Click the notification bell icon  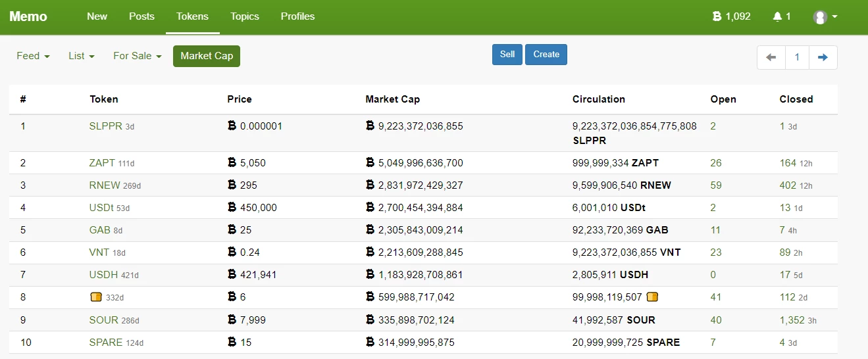click(x=777, y=16)
